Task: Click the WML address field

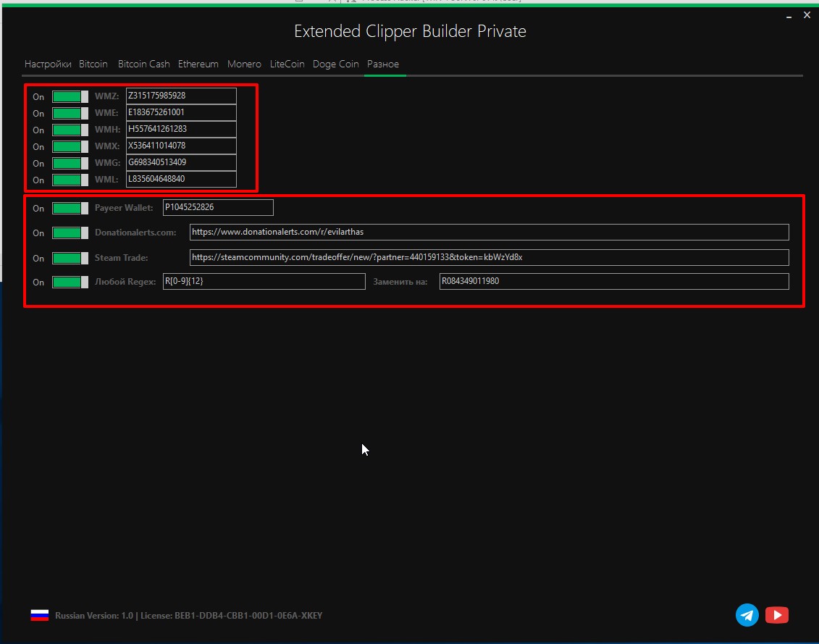Action: click(181, 180)
